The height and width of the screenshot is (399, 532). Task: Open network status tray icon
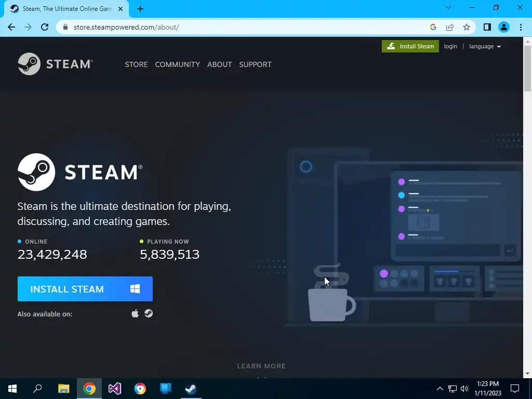453,389
